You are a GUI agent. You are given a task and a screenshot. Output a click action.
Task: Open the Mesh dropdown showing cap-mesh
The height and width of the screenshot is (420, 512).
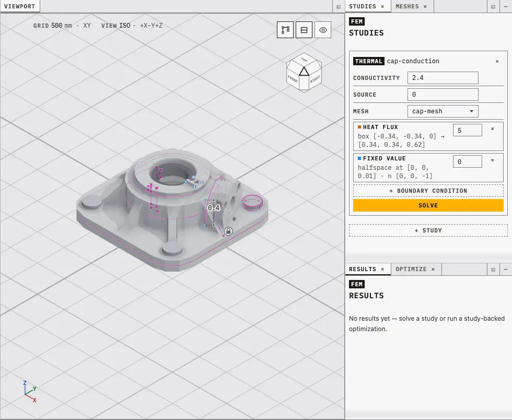point(443,111)
